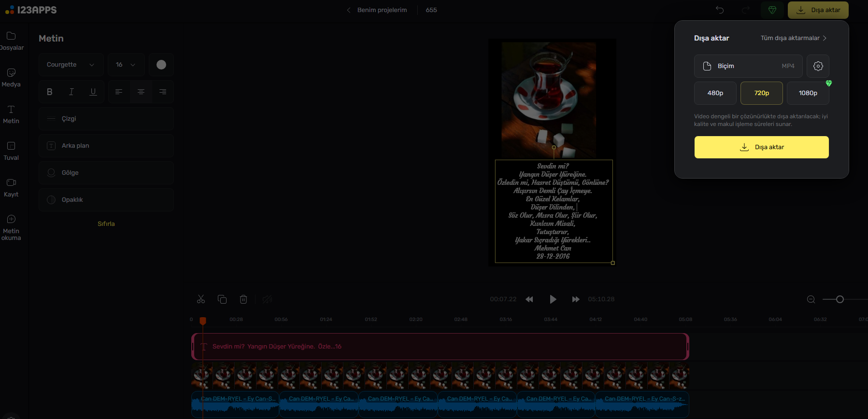Switch to the Tuval sidebar tab
This screenshot has height=419, width=868.
(x=11, y=151)
